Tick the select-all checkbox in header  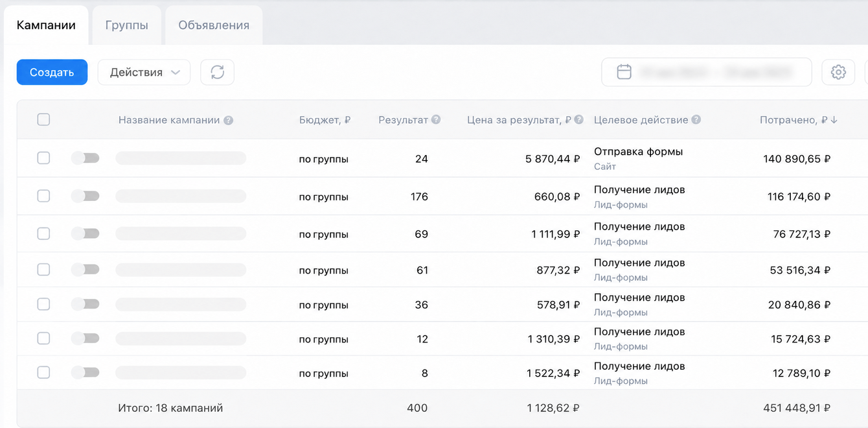pos(43,119)
